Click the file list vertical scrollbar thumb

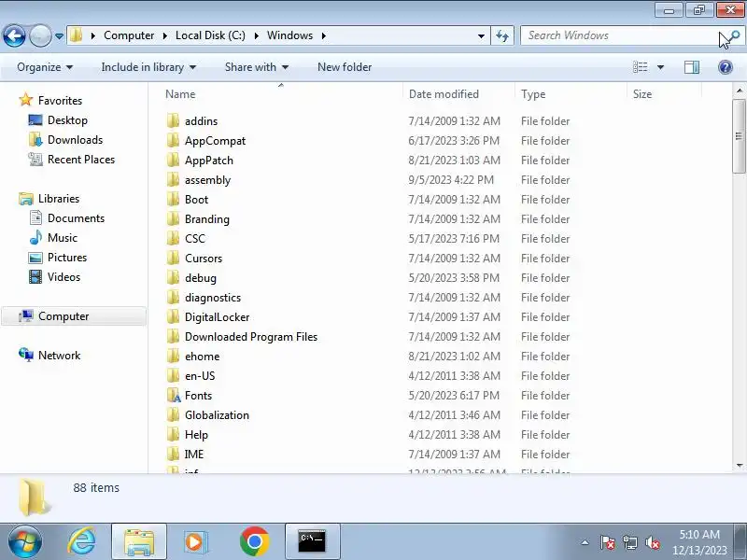pos(739,136)
